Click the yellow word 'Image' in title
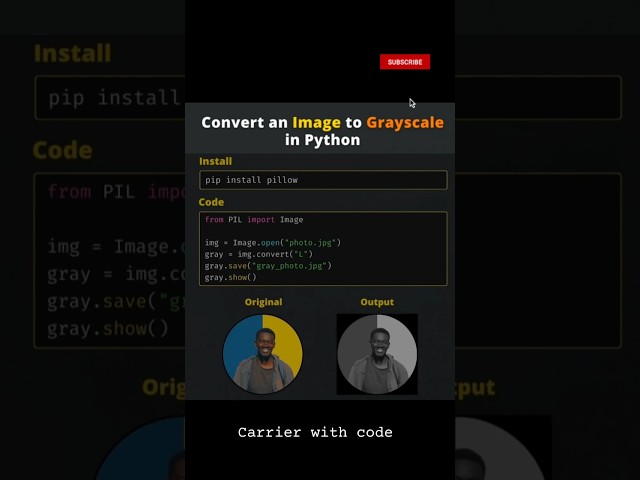Viewport: 640px width, 480px height. pos(316,122)
